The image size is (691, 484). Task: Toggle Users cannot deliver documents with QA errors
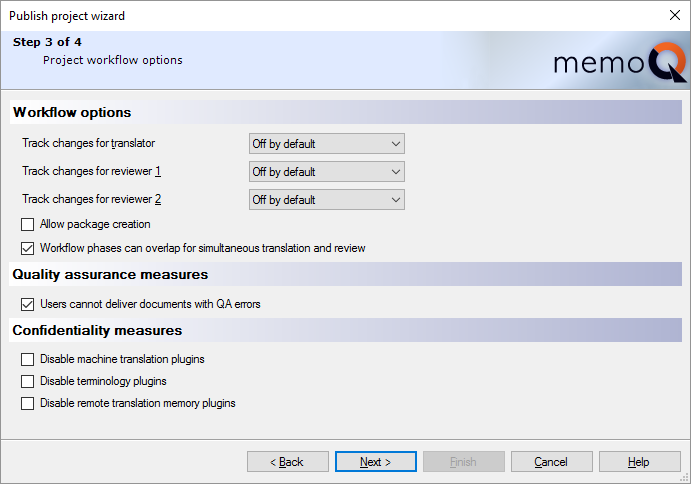28,304
